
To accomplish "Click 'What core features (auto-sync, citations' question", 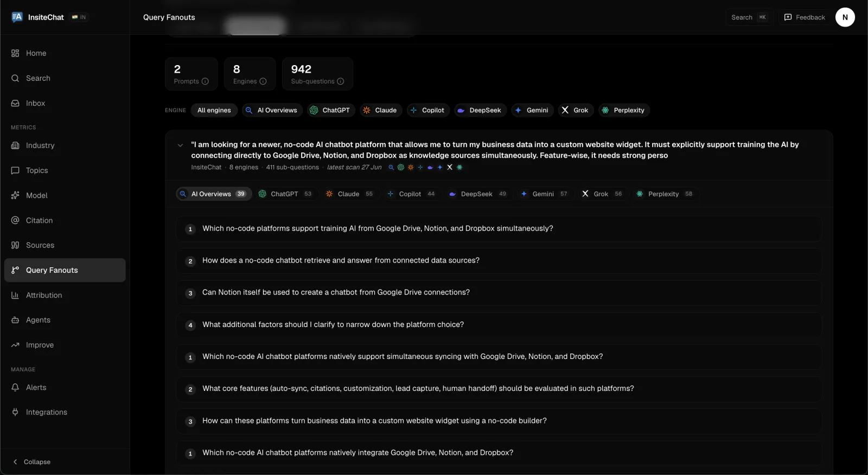I will (499, 389).
